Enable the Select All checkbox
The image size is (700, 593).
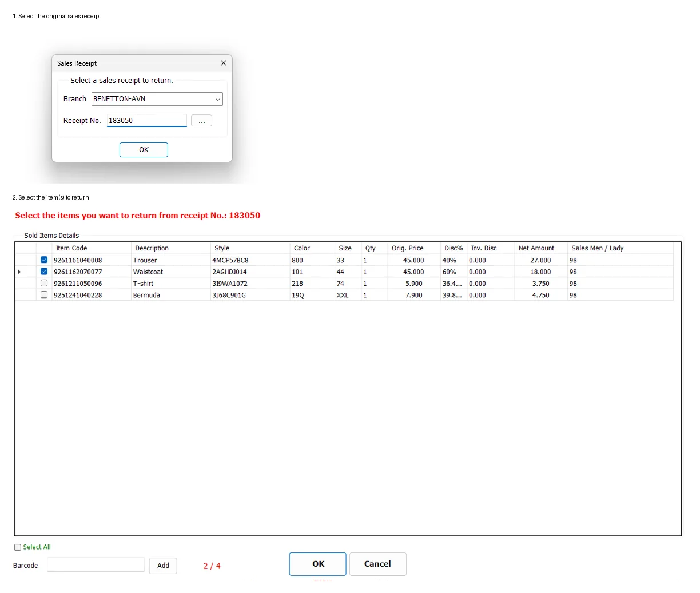[x=18, y=547]
